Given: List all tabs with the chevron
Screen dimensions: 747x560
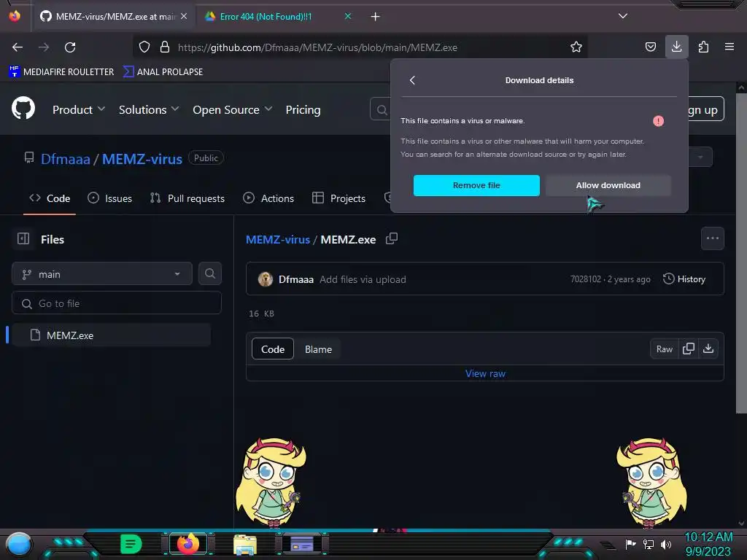Looking at the screenshot, I should pyautogui.click(x=623, y=16).
